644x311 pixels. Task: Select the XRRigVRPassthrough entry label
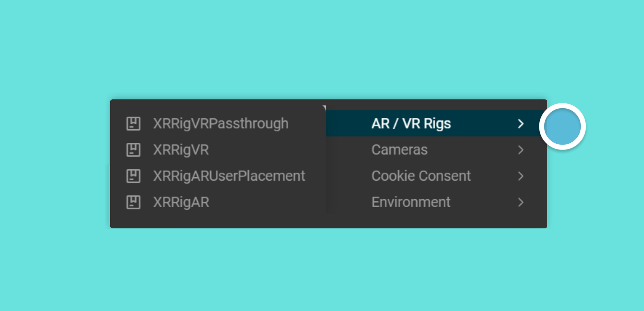(x=221, y=124)
